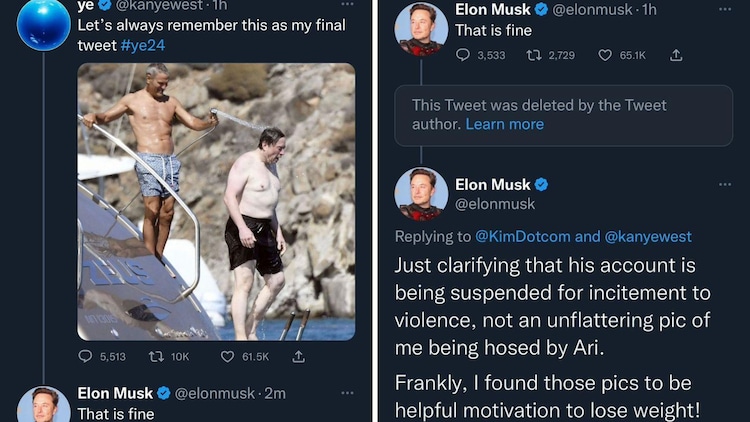This screenshot has width=750, height=422.
Task: Open ye's blue profile avatar
Action: [x=43, y=24]
